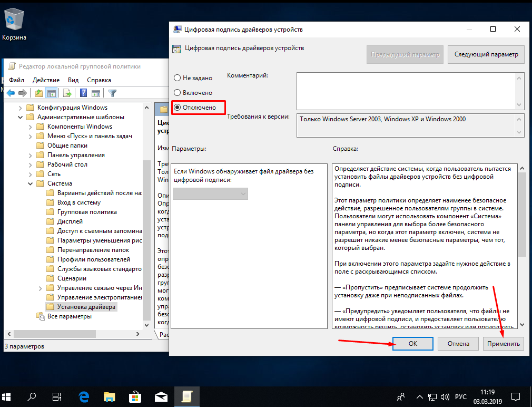Click the Export list toolbar icon
The width and height of the screenshot is (532, 407).
[67, 93]
